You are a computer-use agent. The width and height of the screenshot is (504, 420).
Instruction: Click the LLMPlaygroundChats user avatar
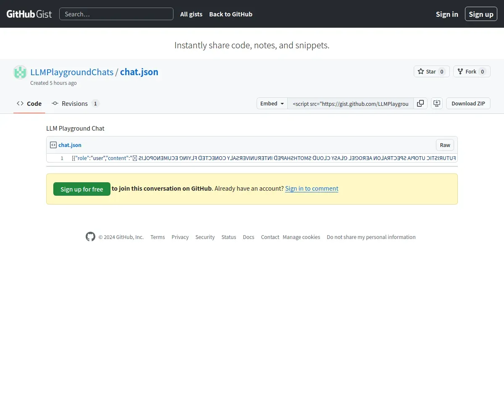[x=20, y=72]
